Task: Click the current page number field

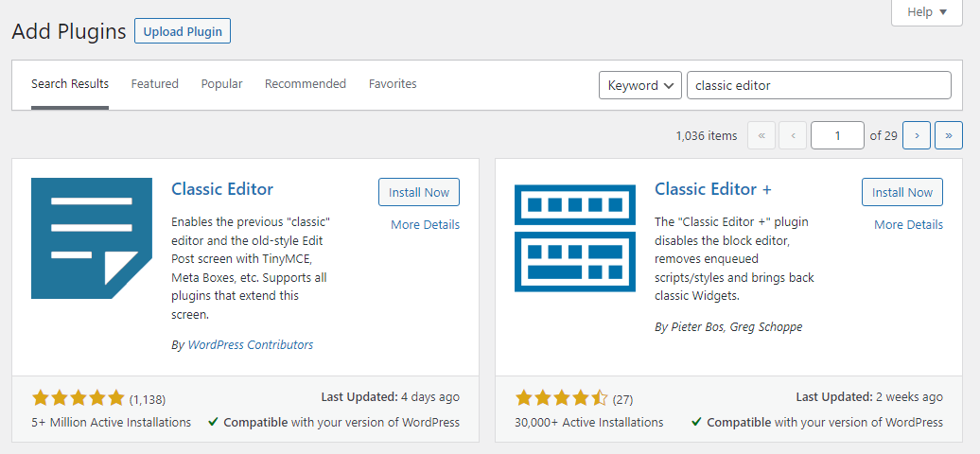Action: pyautogui.click(x=837, y=135)
